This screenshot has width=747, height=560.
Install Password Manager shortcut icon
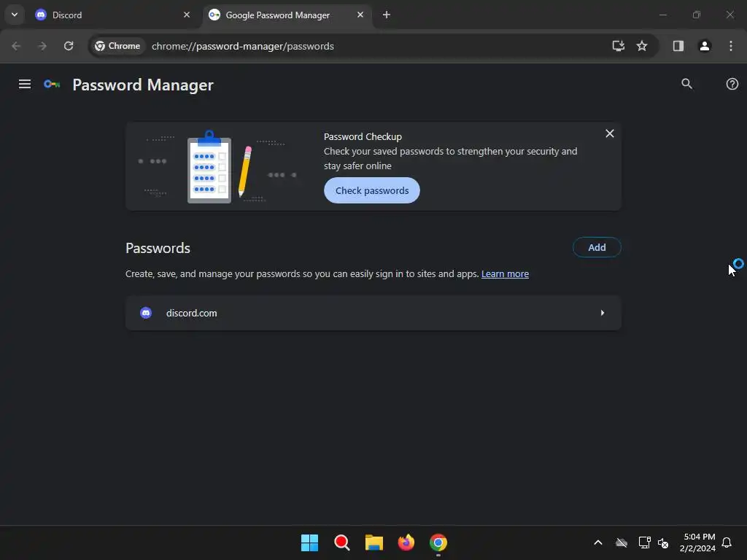point(618,46)
